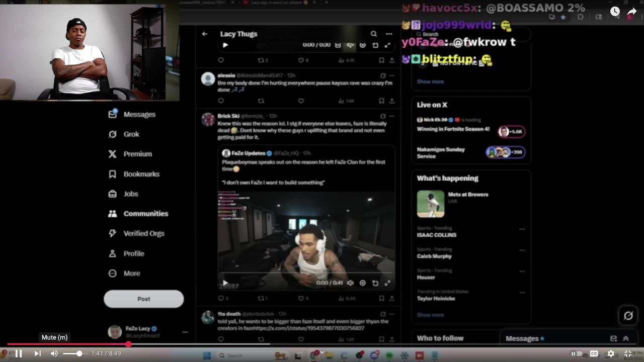Click the Watch later clock icon
This screenshot has width=644, height=362.
coord(615,11)
